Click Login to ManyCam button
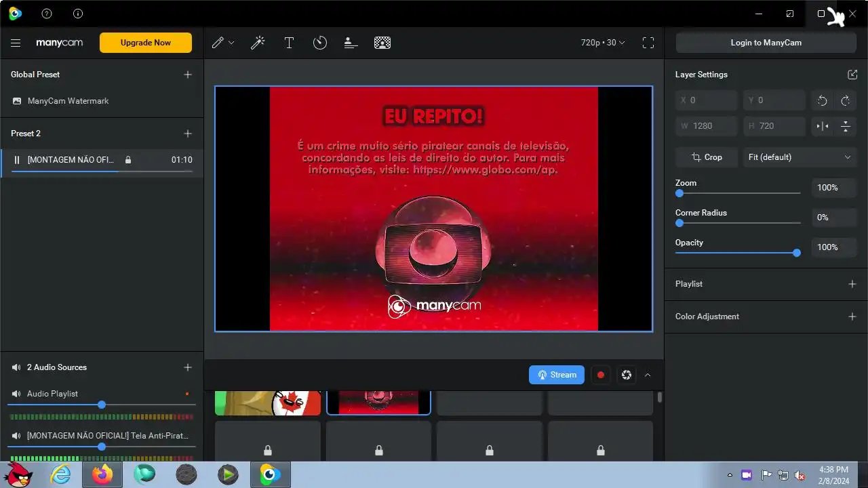Screen dimensions: 868x488 (766, 43)
